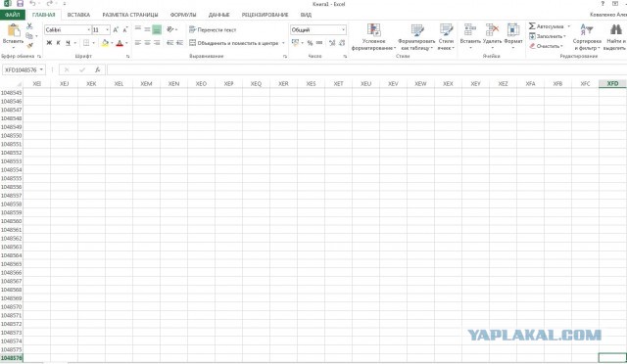627x364 pixels.
Task: Apply accounting number format
Action: coord(295,43)
